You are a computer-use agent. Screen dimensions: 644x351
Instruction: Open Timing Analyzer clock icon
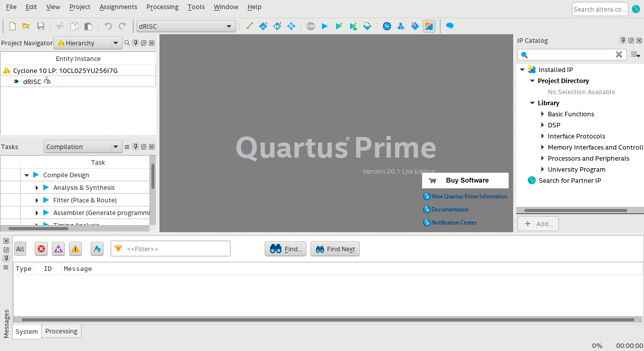click(x=387, y=26)
